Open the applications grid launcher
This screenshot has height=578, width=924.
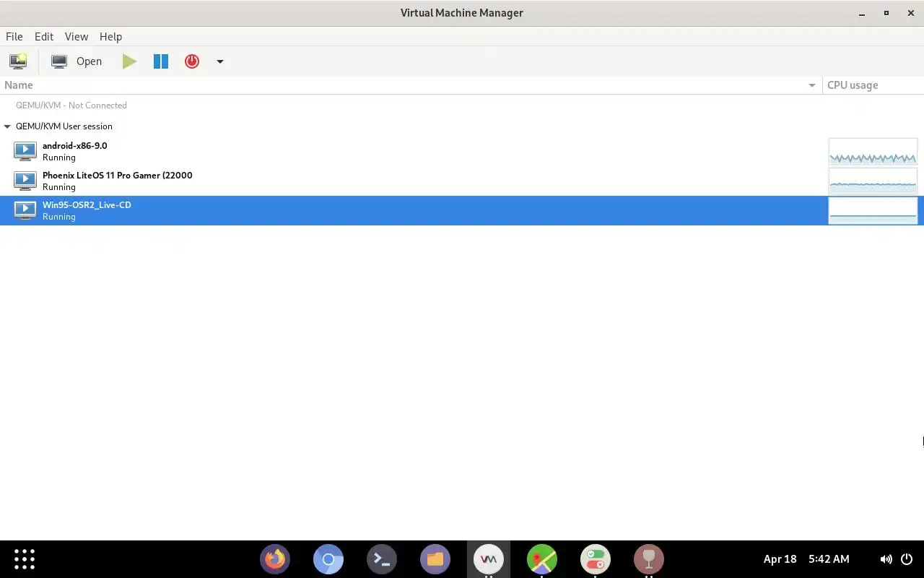(x=25, y=559)
